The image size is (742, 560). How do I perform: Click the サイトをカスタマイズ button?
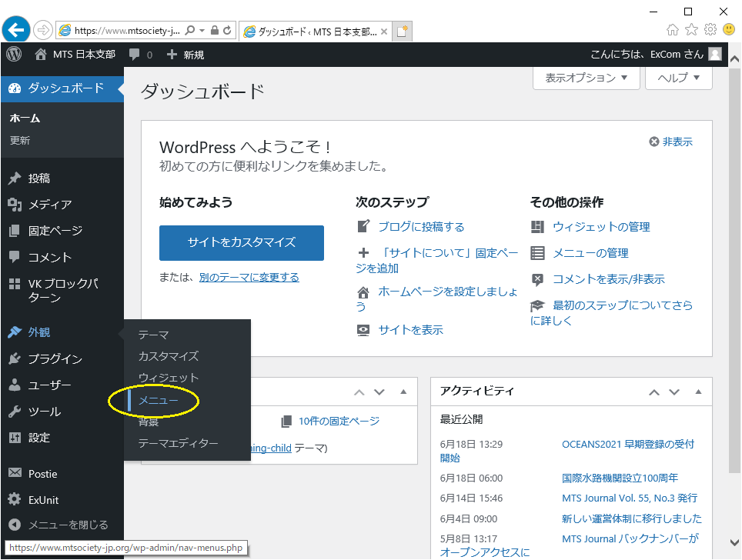(x=241, y=242)
